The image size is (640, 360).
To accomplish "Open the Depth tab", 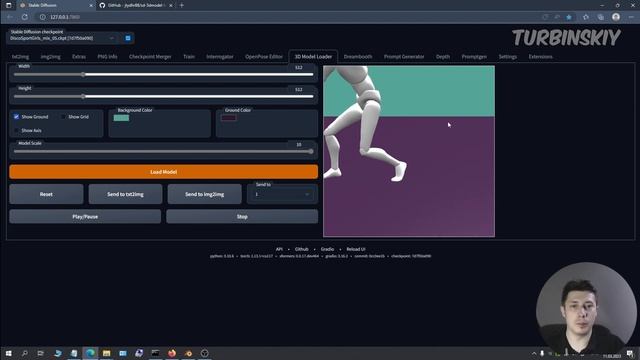I will 443,57.
